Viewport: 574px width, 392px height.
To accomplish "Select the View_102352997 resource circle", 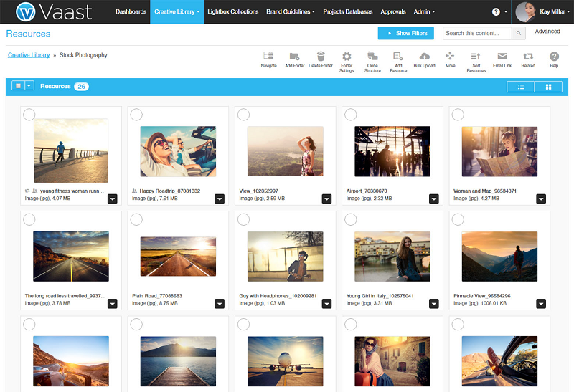I will pyautogui.click(x=243, y=115).
